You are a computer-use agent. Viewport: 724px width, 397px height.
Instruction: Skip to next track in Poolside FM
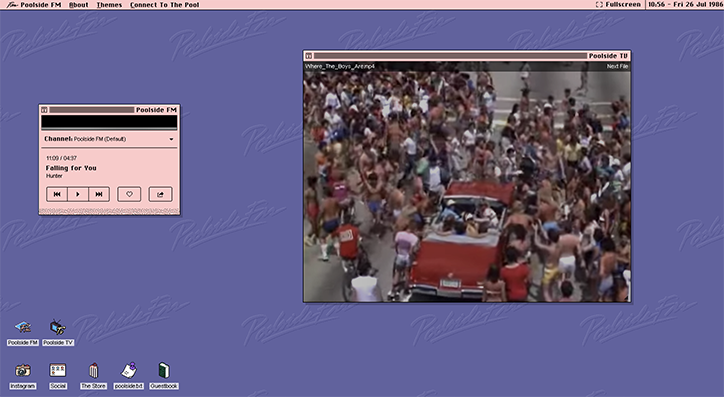(99, 194)
